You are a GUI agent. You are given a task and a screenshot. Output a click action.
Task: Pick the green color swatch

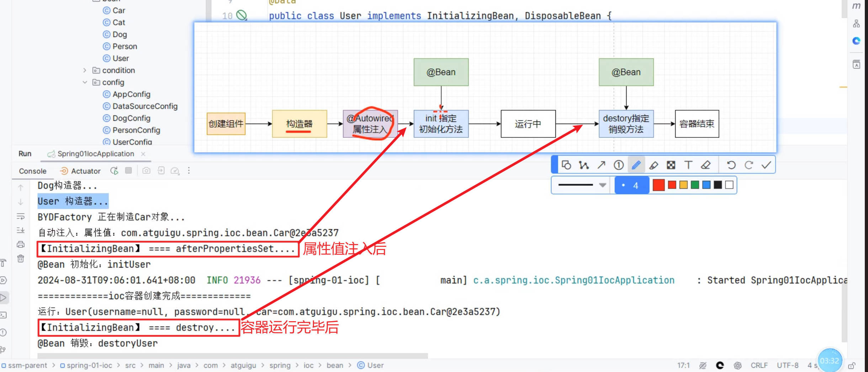tap(695, 185)
